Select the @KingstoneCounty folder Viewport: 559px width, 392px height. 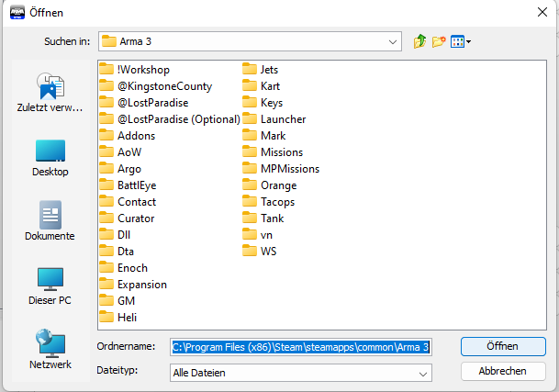pyautogui.click(x=156, y=86)
